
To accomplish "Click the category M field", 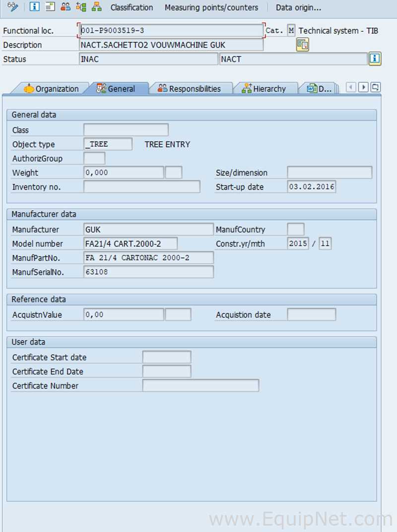I will [x=291, y=30].
